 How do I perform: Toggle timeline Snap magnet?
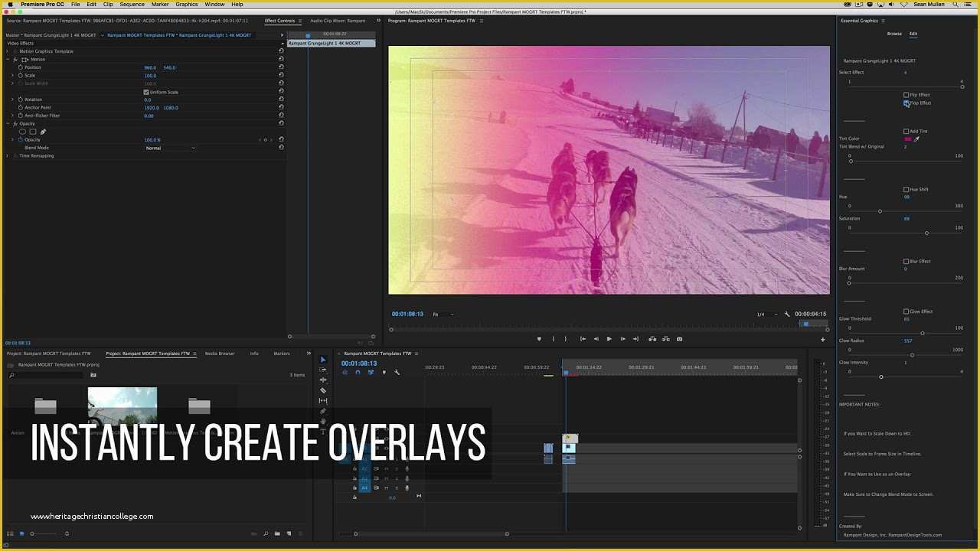click(x=358, y=372)
